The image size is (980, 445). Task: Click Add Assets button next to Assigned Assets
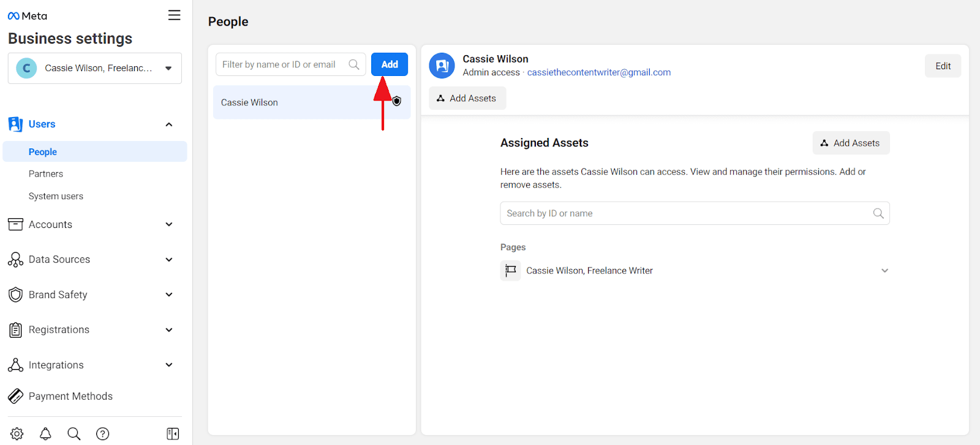coord(851,143)
